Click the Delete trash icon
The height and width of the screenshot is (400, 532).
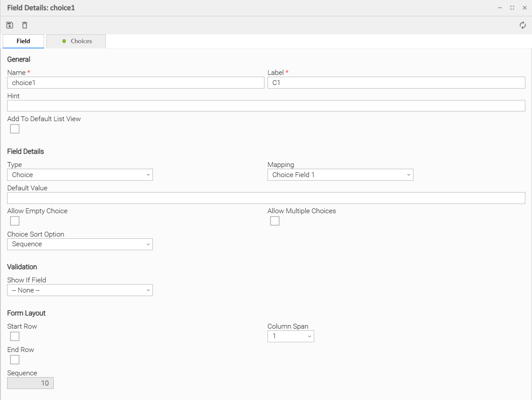coord(25,25)
